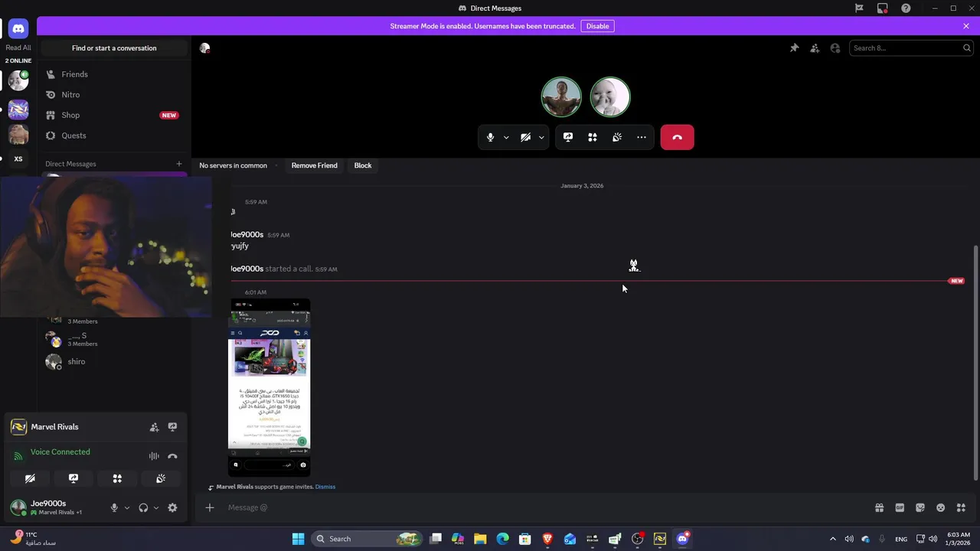980x551 pixels.
Task: Click the pinned messages pin icon
Action: [794, 48]
